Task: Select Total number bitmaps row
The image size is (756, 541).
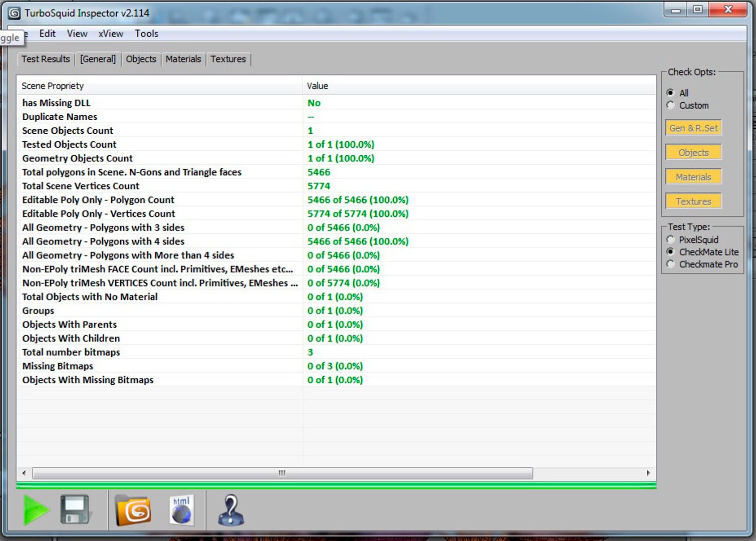Action: click(336, 352)
